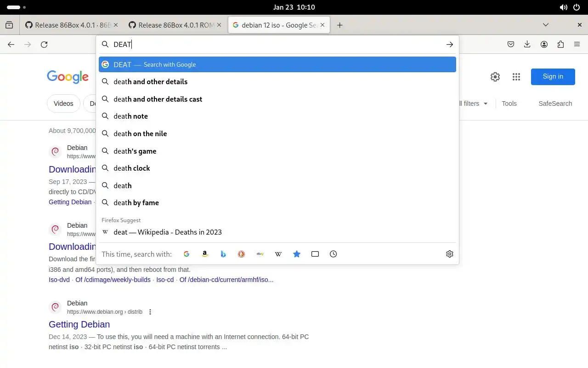Choose suggestion 'death clock'
This screenshot has height=368, width=588.
coord(277,168)
